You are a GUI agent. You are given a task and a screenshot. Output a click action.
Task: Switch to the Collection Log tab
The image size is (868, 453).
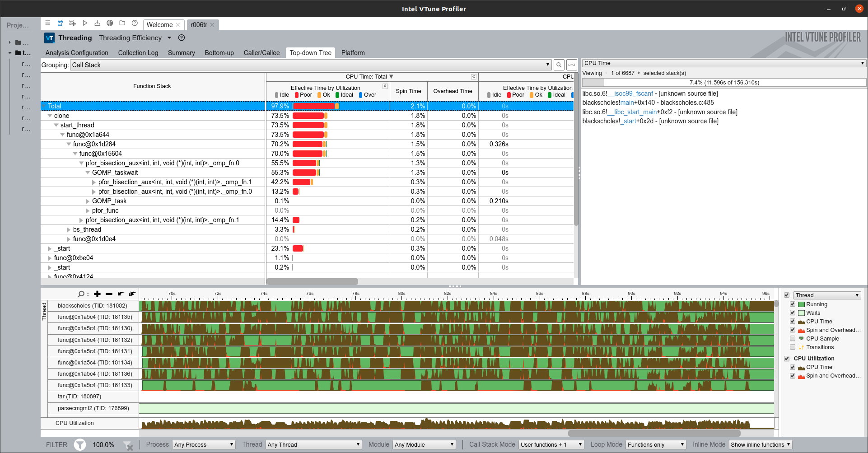138,53
